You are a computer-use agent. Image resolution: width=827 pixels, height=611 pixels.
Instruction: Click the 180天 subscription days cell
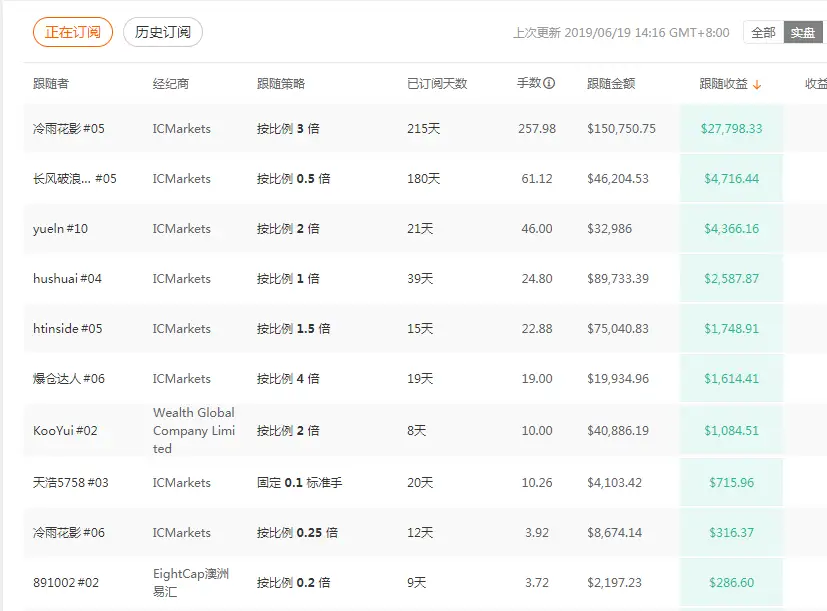pos(424,179)
